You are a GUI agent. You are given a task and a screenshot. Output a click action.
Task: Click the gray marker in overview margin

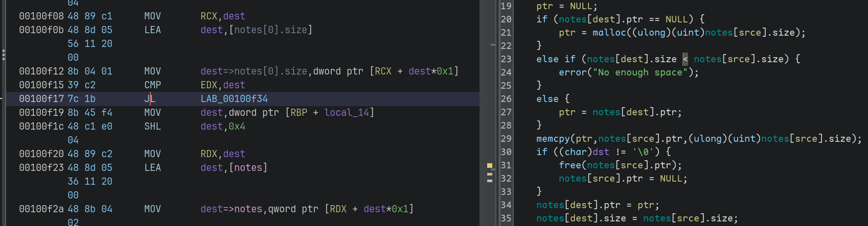coord(493,45)
